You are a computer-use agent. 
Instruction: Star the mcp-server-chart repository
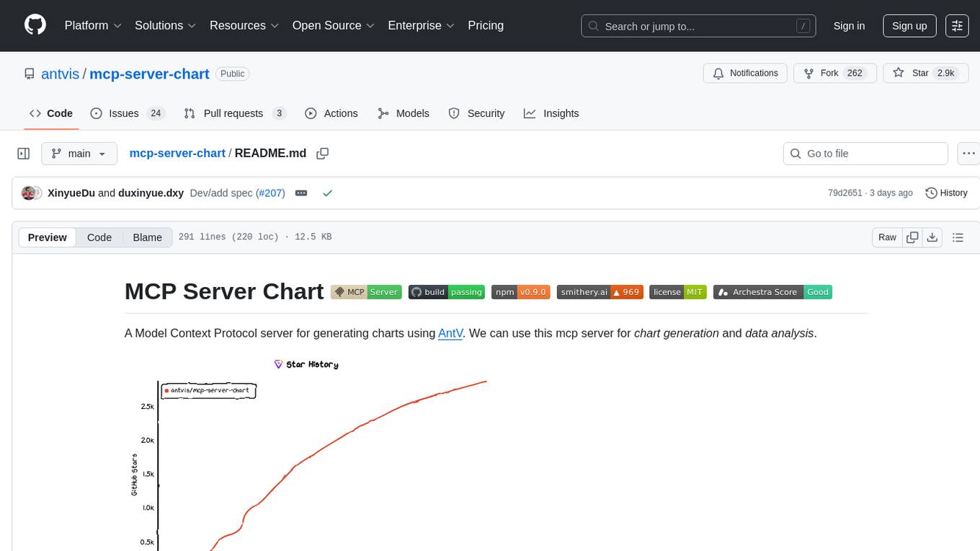(912, 73)
